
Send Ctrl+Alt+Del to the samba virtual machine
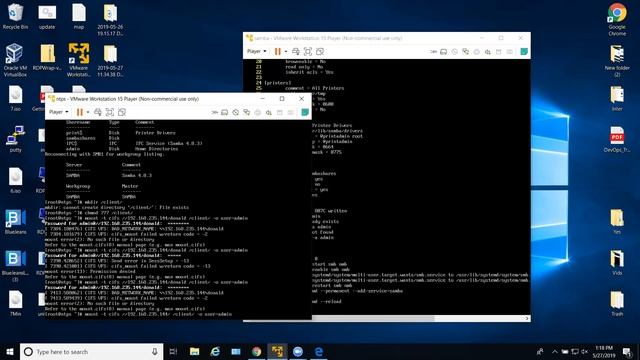click(x=296, y=51)
